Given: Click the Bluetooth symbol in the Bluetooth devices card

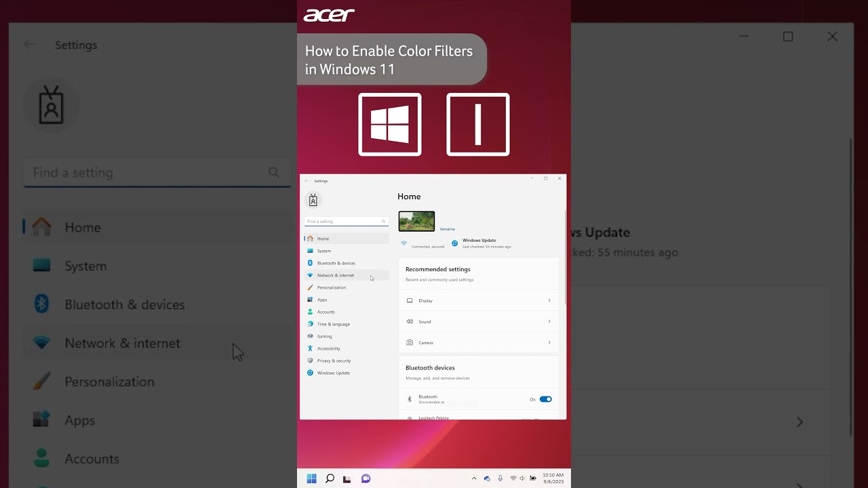Looking at the screenshot, I should (410, 399).
